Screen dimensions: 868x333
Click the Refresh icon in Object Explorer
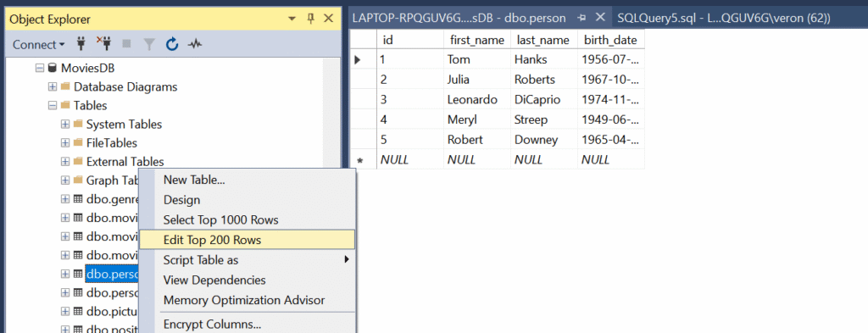click(x=172, y=44)
